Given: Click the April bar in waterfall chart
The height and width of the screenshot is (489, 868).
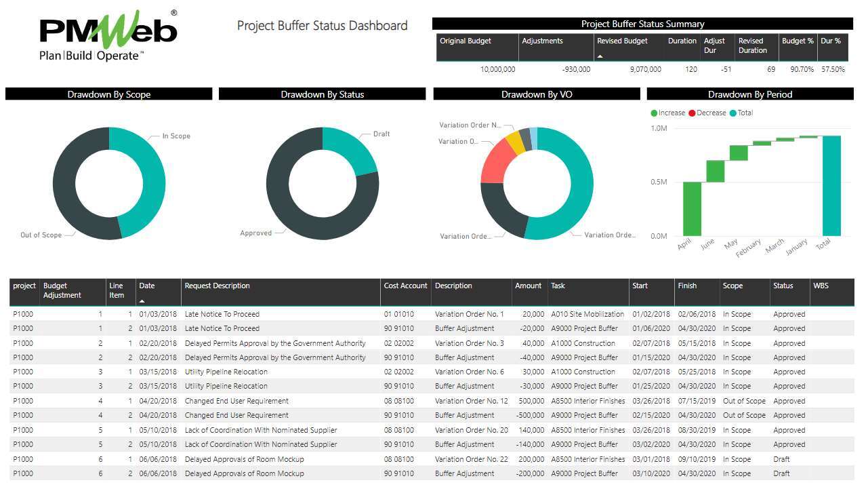Looking at the screenshot, I should pyautogui.click(x=692, y=209).
